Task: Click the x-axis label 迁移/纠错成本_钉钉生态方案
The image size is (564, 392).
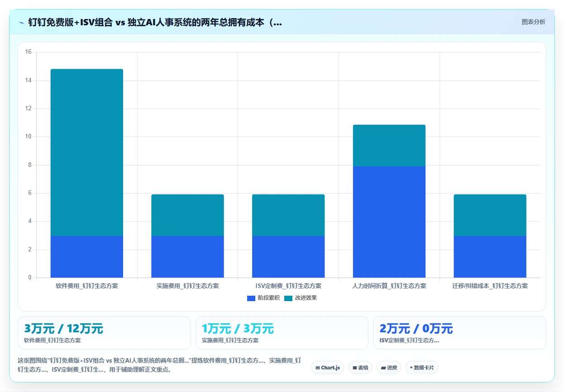Action: click(490, 286)
